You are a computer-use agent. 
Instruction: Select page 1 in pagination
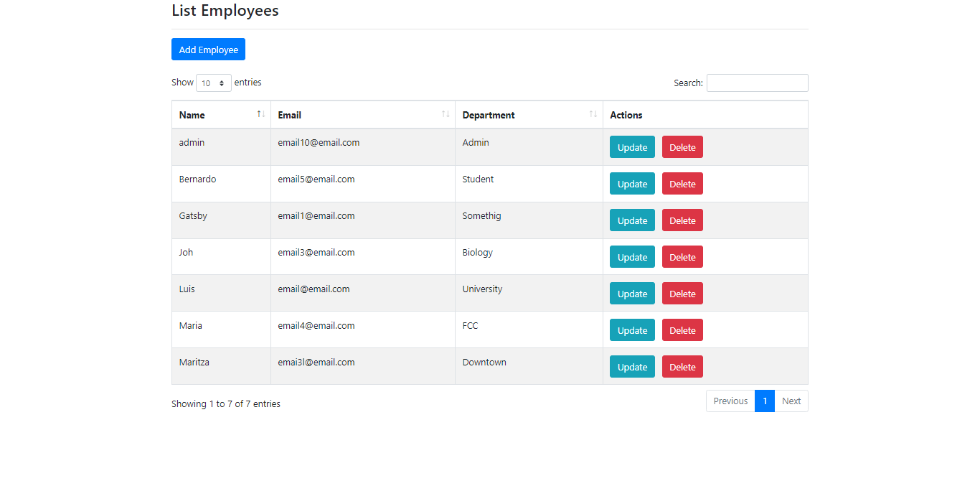pos(765,401)
